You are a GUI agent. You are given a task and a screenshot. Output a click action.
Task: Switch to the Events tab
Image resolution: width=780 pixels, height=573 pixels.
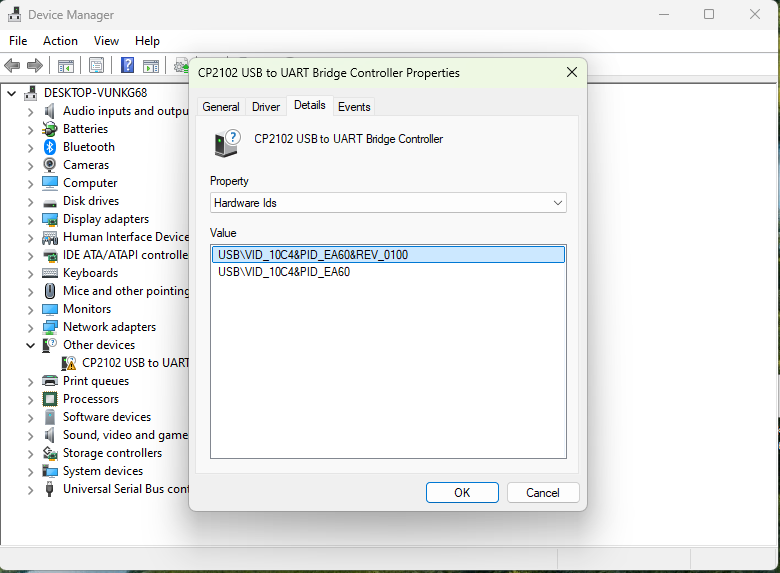pos(354,107)
